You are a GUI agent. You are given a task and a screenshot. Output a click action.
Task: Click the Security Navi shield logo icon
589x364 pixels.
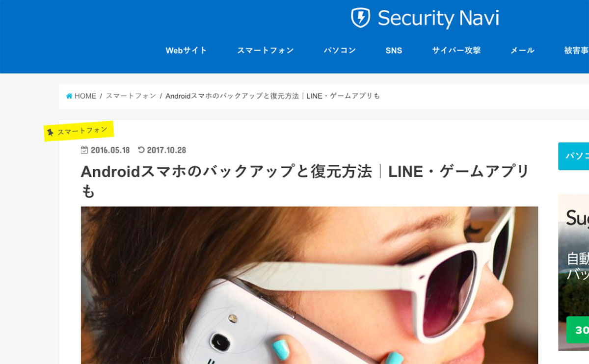[360, 18]
